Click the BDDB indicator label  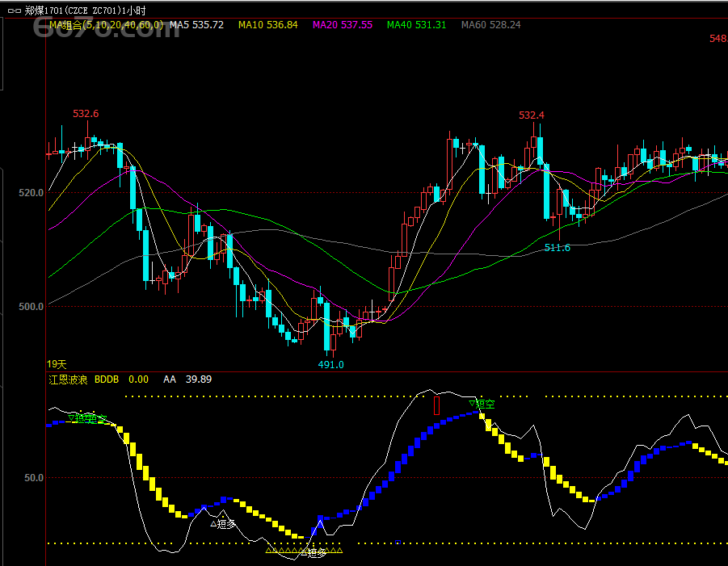pos(107,379)
